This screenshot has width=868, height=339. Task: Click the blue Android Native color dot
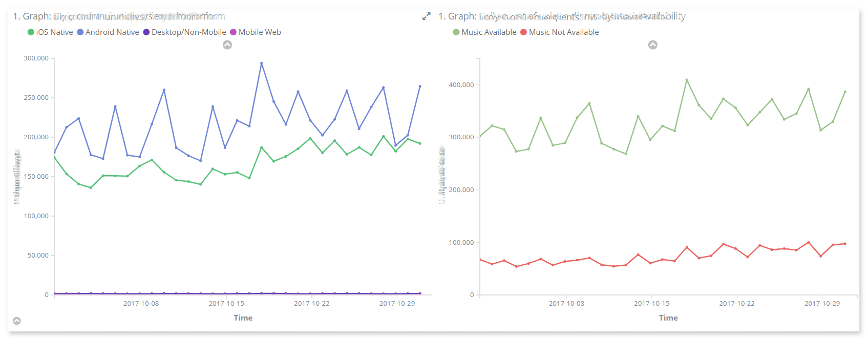[x=80, y=32]
